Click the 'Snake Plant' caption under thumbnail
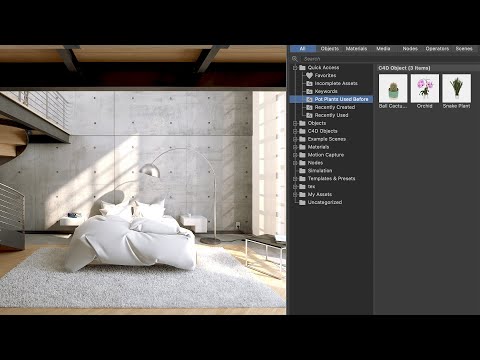Viewport: 480px width, 360px height. pyautogui.click(x=456, y=106)
